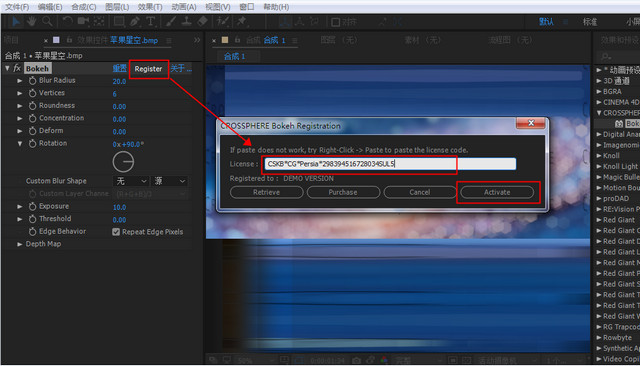Open Custom Blur Shape 无 dropdown
640x366 pixels.
(x=131, y=181)
